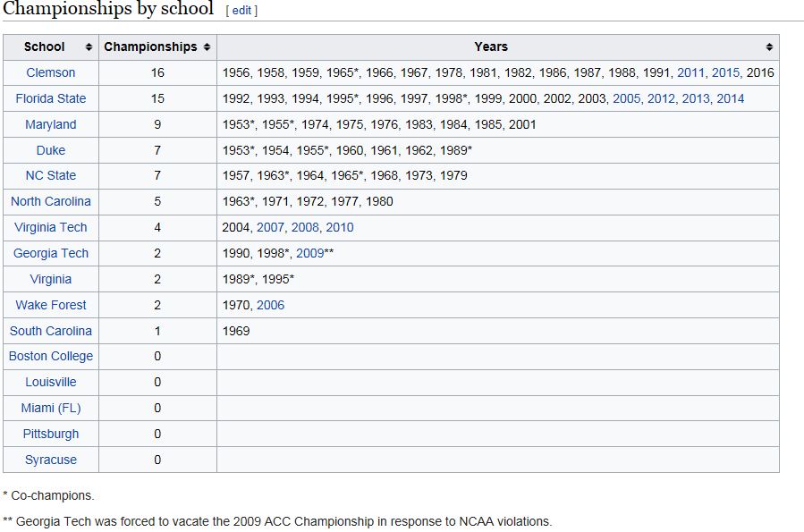Open the North Carolina school link
The image size is (804, 532).
coord(51,201)
